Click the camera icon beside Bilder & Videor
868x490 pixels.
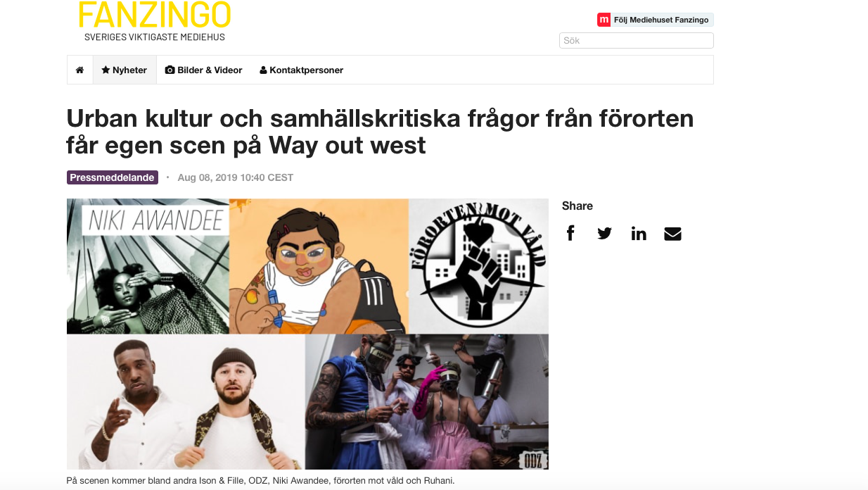pos(170,70)
